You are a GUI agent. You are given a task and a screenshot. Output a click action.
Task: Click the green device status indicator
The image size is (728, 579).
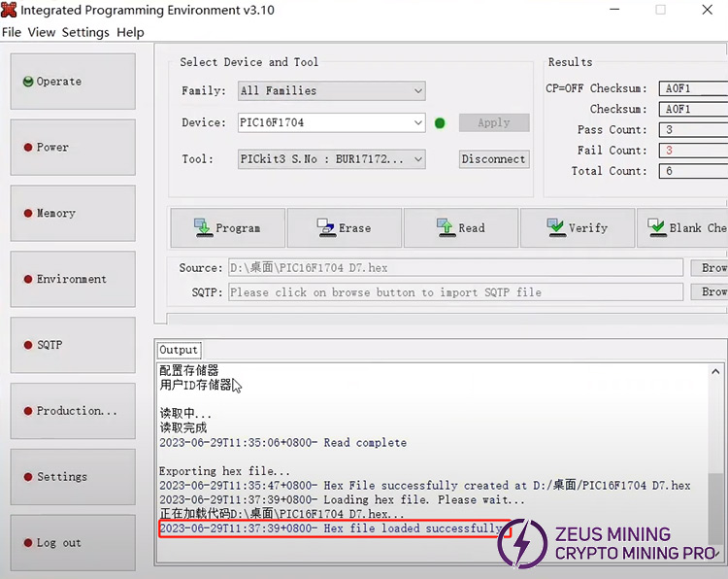tap(440, 123)
